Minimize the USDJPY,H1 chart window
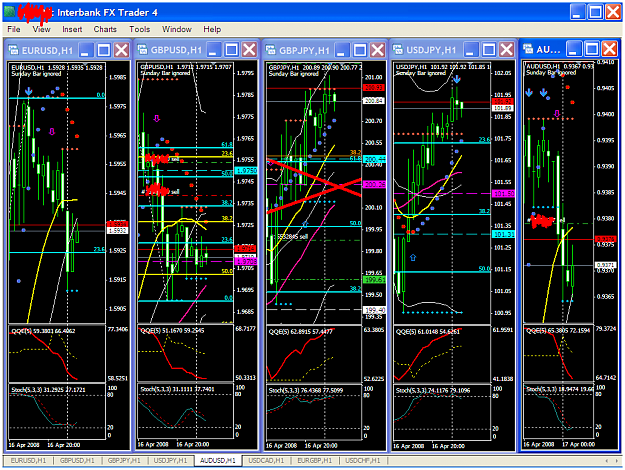This screenshot has width=625, height=470. pyautogui.click(x=471, y=50)
